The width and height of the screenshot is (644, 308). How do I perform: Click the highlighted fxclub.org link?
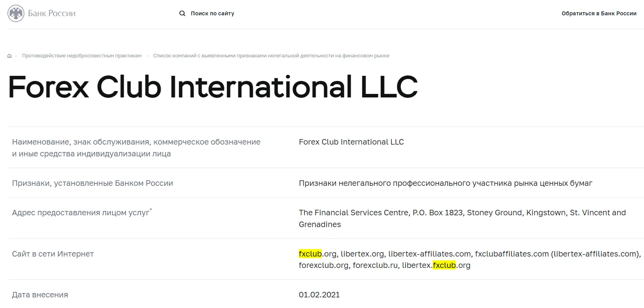point(310,254)
